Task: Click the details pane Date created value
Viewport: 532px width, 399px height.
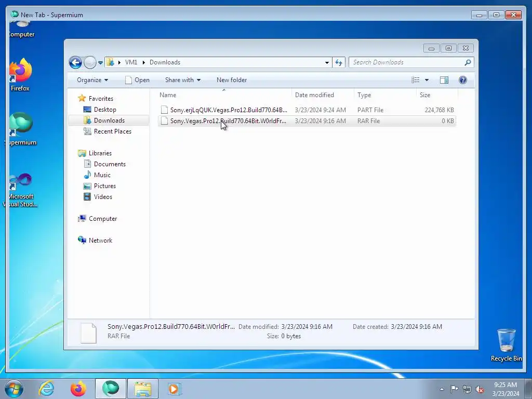Action: 416,327
